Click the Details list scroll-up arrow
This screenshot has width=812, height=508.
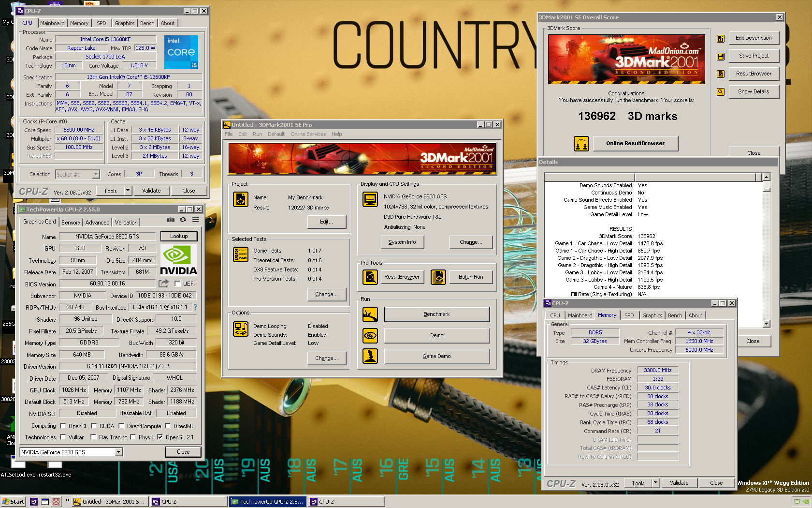(766, 178)
